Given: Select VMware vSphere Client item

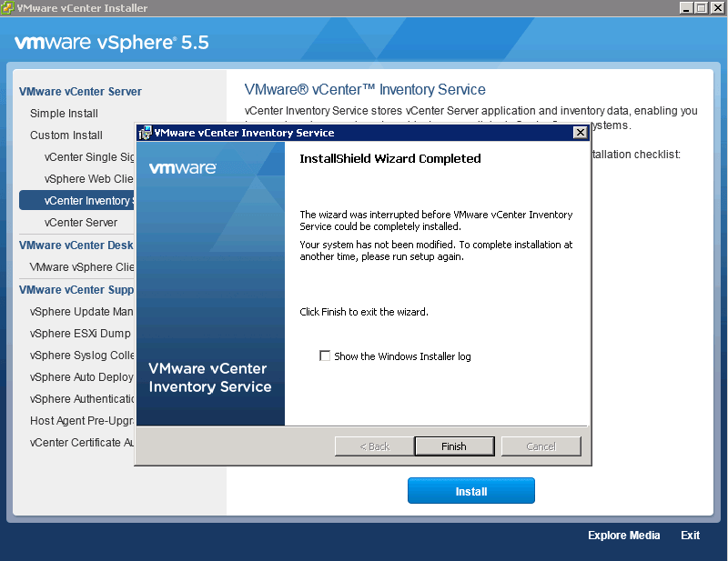Looking at the screenshot, I should pyautogui.click(x=82, y=266).
